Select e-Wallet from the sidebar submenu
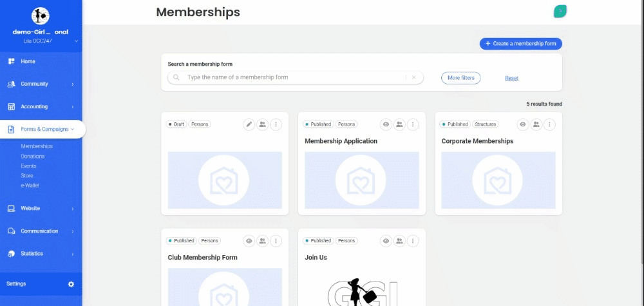The image size is (644, 306). tap(30, 186)
